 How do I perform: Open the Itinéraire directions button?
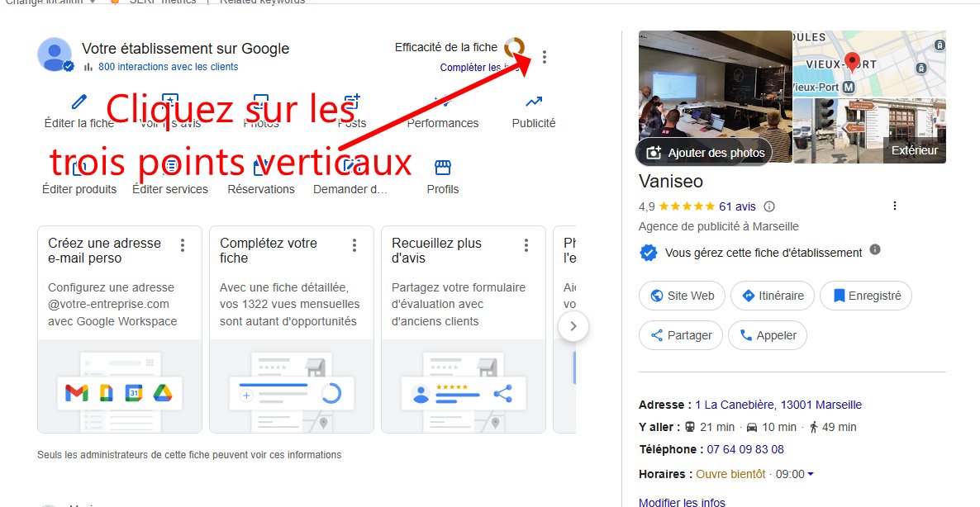tap(773, 296)
